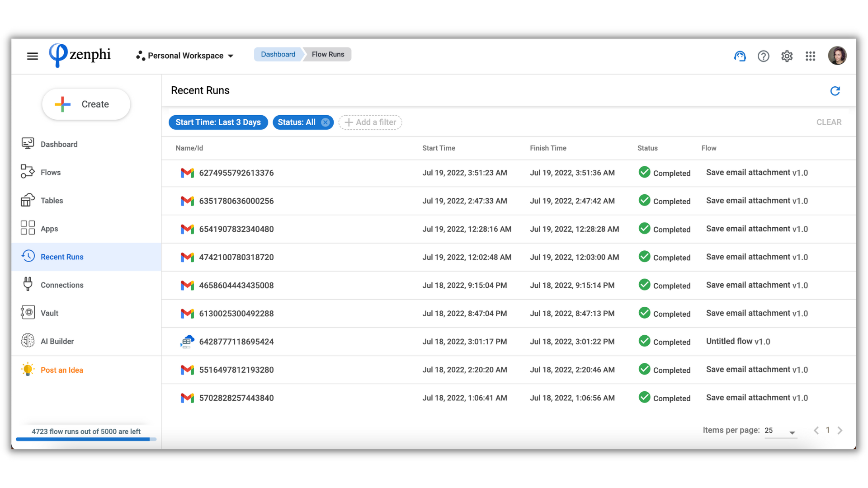The image size is (868, 488).
Task: Open the settings gear icon
Action: (x=787, y=56)
